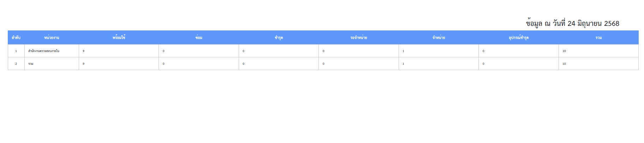
Task: Click the date text ข้อมูล ณ วันที่ 24 มิถุนายน 2568
Action: click(572, 23)
